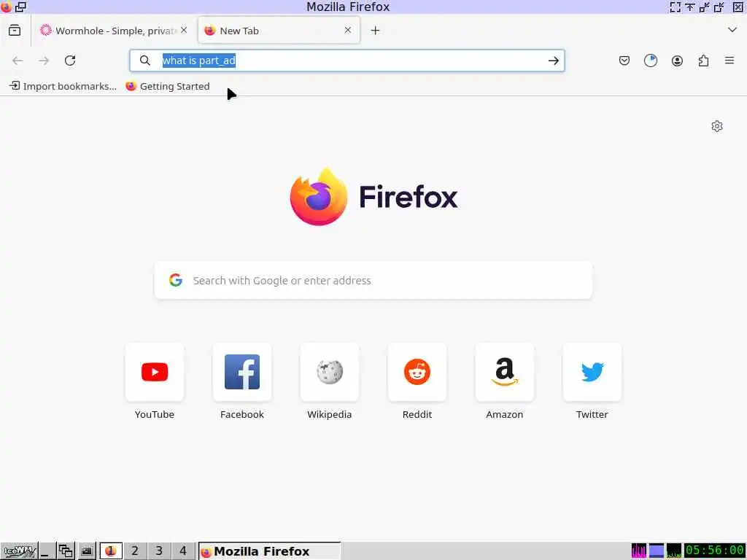Expand the list all tabs chevron
Viewport: 747px width, 560px height.
(x=732, y=30)
